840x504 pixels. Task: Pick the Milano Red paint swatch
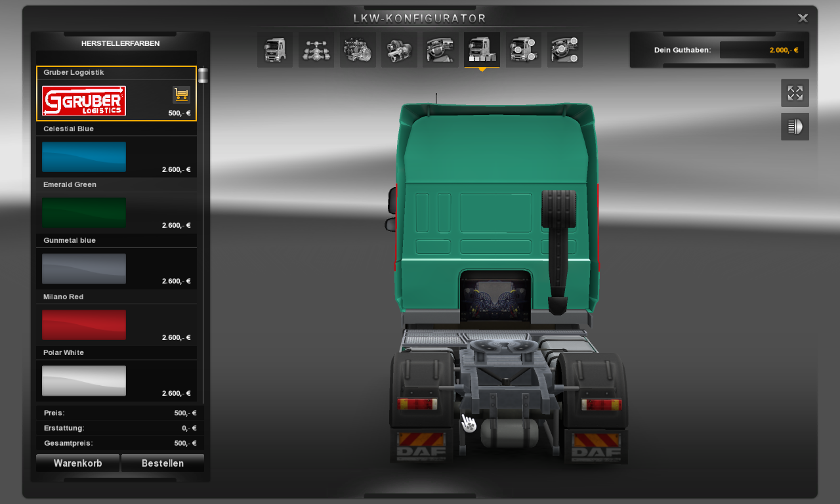(84, 325)
